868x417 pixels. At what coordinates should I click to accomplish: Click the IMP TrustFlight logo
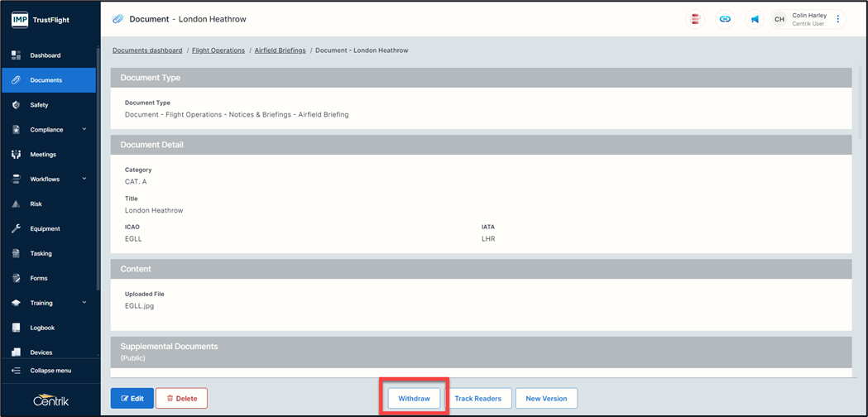point(41,20)
